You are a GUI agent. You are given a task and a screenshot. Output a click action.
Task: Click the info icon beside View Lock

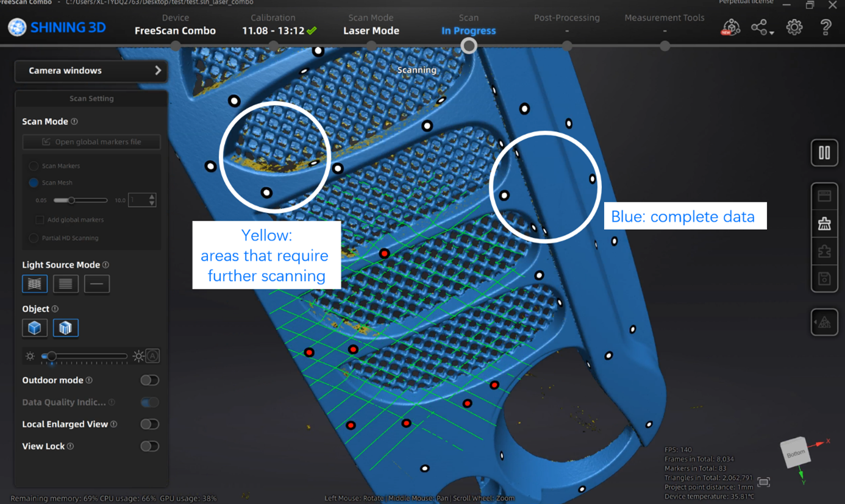[71, 446]
